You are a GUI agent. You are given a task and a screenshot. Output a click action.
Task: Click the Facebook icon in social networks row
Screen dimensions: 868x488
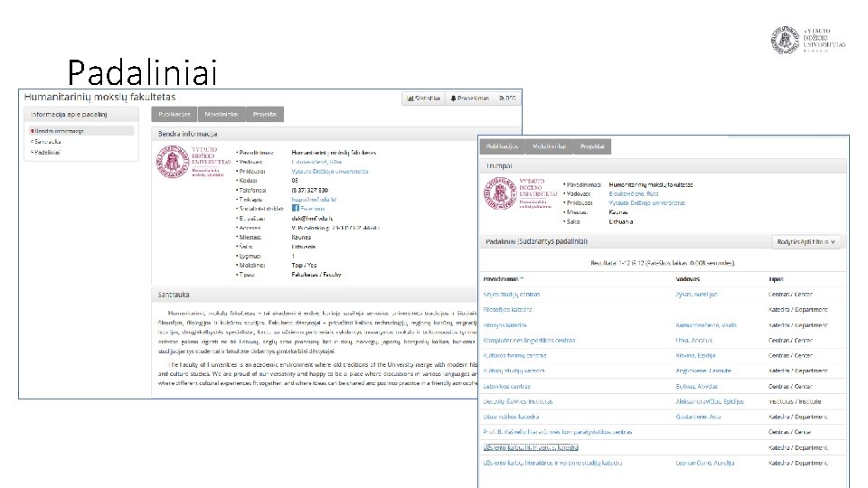point(296,209)
